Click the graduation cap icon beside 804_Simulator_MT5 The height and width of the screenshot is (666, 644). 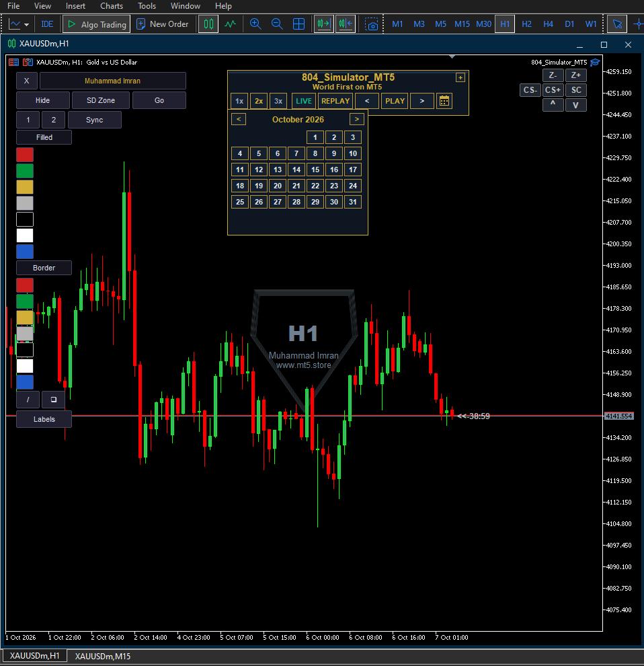coord(595,63)
